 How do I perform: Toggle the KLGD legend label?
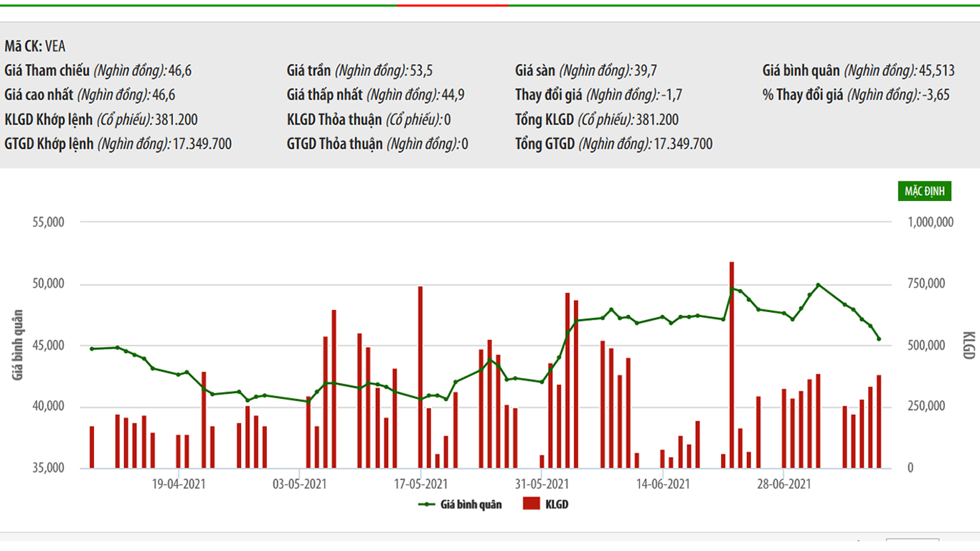pyautogui.click(x=557, y=504)
